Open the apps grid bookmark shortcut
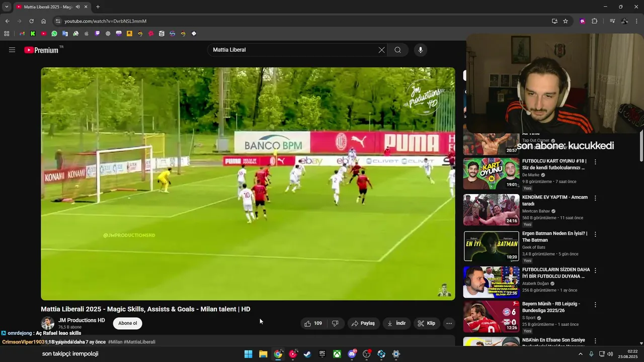 click(7, 34)
